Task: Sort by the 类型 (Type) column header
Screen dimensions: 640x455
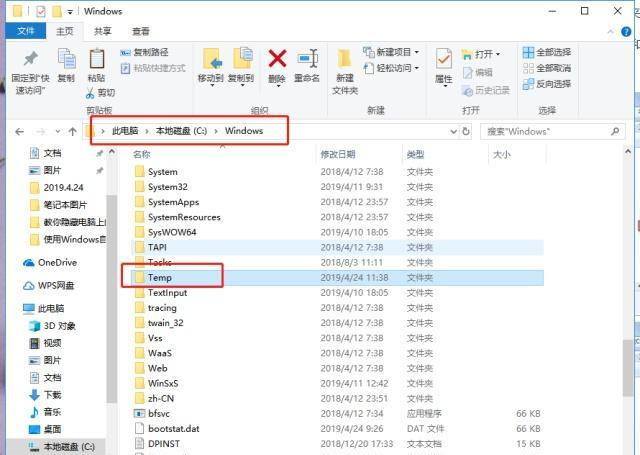Action: coord(416,154)
